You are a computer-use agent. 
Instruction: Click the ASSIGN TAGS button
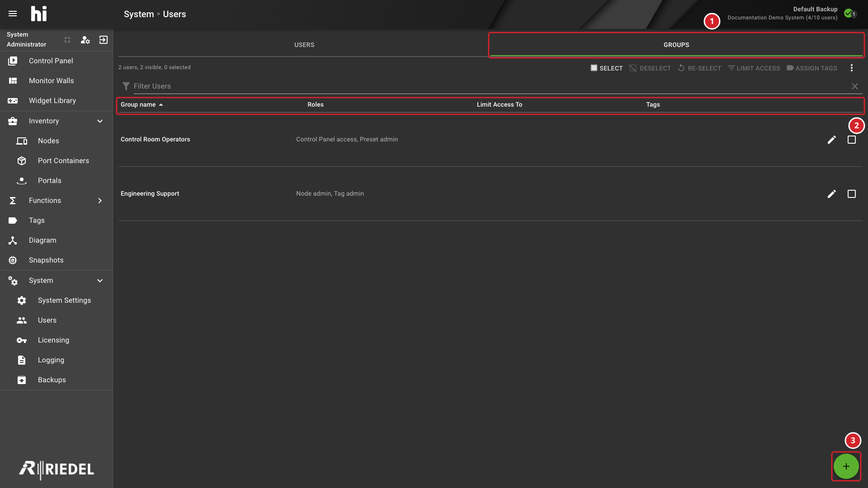[x=812, y=68]
